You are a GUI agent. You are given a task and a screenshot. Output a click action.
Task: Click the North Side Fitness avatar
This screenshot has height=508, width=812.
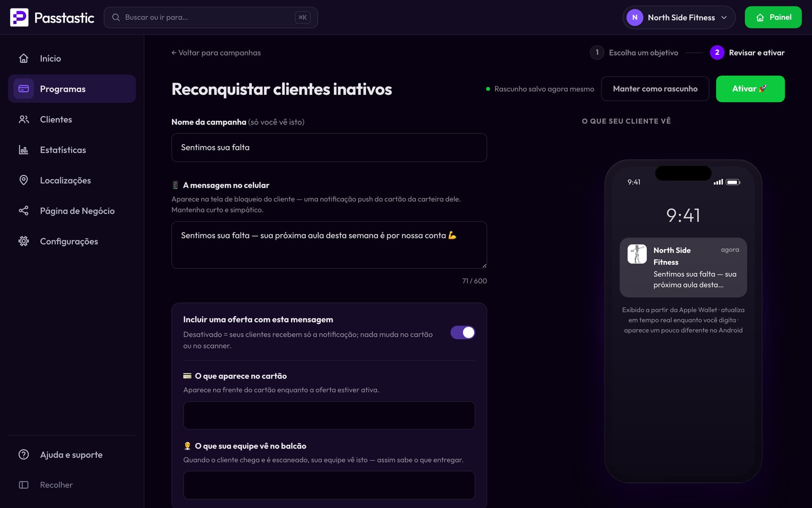635,17
